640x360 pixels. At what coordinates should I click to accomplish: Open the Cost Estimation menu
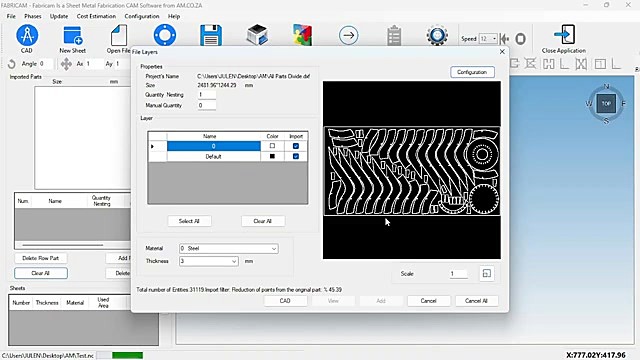[96, 16]
